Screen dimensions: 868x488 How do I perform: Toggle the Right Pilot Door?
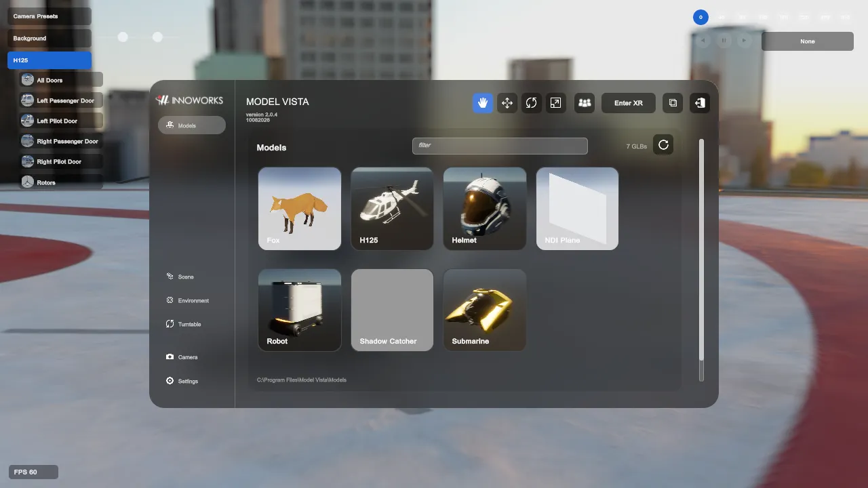(61, 162)
